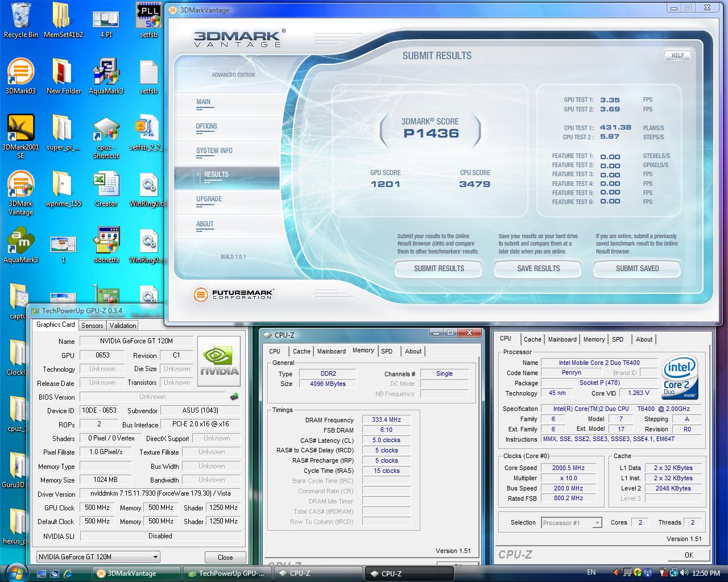Screen dimensions: 728x582
Task: Switch to TechPowerUp GPU-Z taskbar button
Action: (227, 573)
